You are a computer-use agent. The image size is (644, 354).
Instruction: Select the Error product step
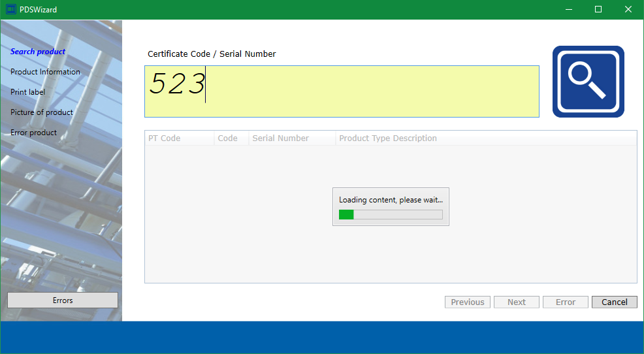tap(33, 133)
